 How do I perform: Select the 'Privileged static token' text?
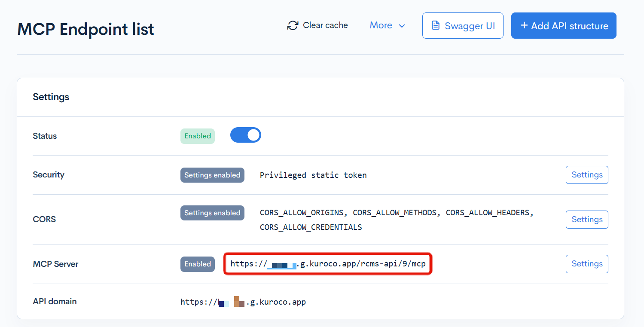click(313, 175)
